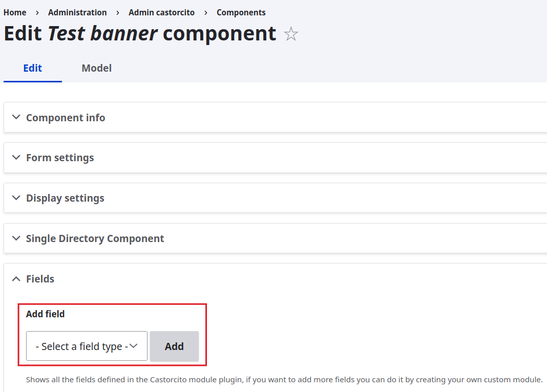Click the Add field label
Image resolution: width=547 pixels, height=392 pixels.
45,314
